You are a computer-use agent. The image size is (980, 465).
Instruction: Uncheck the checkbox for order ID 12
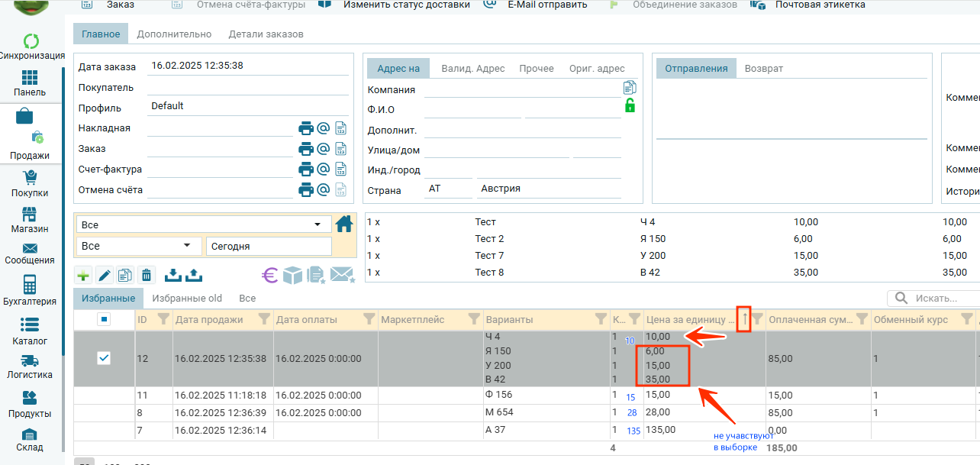105,358
